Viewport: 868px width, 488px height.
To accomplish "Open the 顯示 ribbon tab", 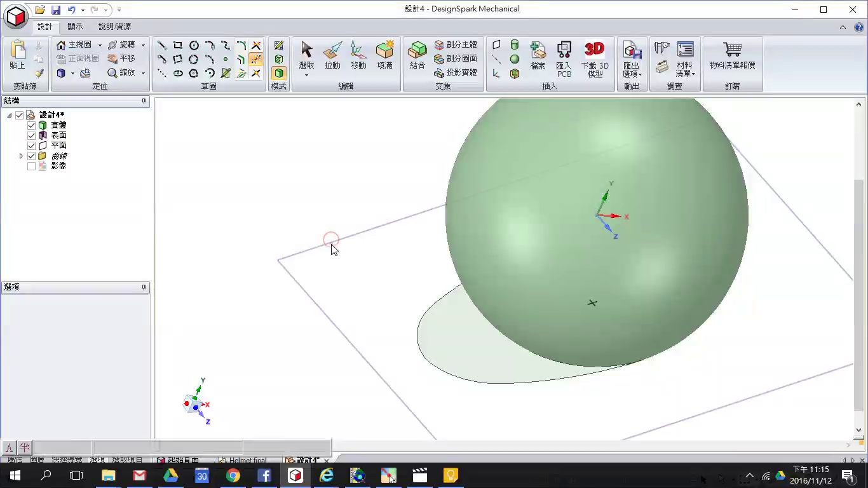I will pos(75,27).
